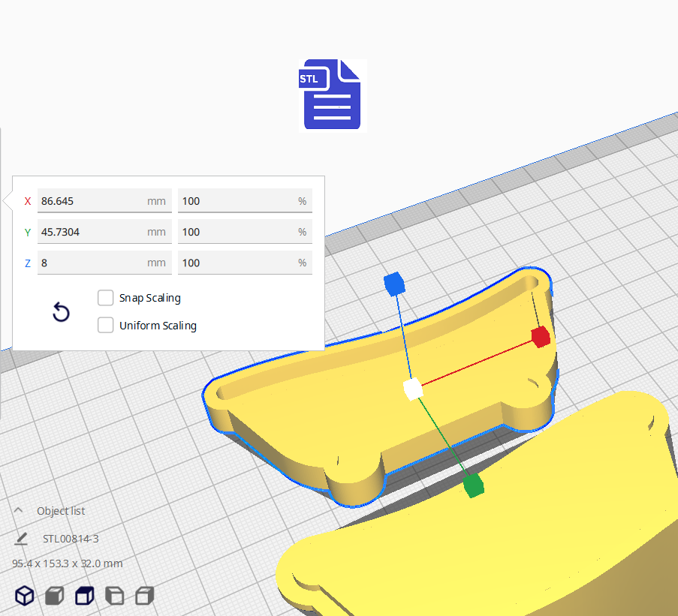Click the reset scale arrow icon
678x616 pixels.
61,312
